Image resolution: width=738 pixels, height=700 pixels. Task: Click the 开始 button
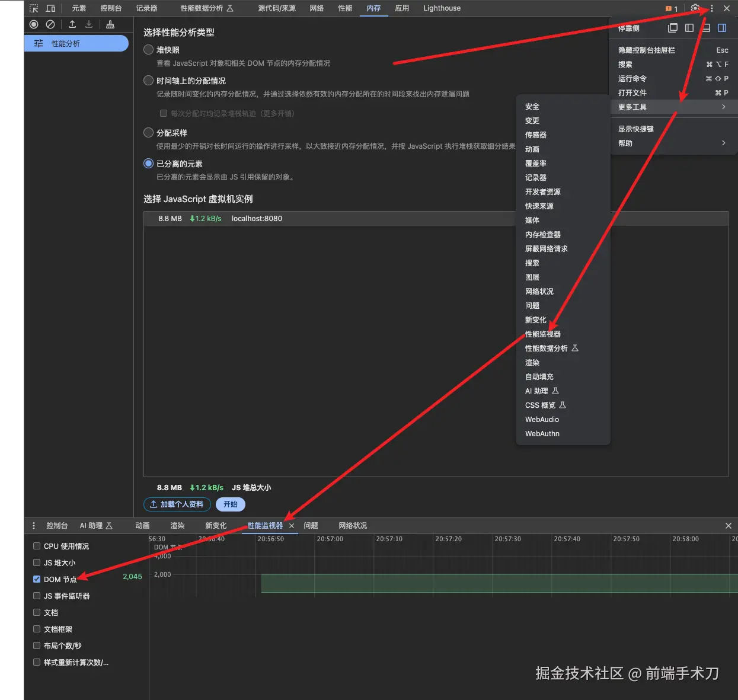coord(231,504)
